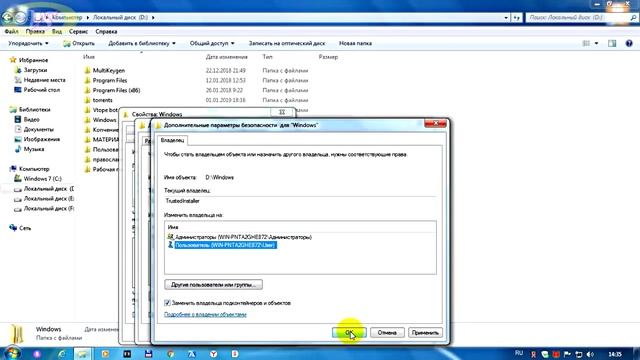Open the Explorer taskbar button
The width and height of the screenshot is (640, 360).
point(83,354)
